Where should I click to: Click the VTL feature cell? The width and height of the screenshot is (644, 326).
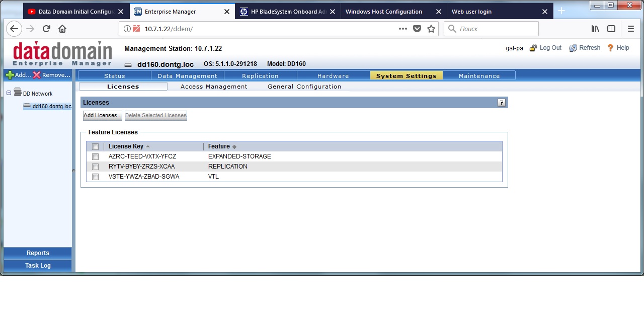[x=213, y=177]
